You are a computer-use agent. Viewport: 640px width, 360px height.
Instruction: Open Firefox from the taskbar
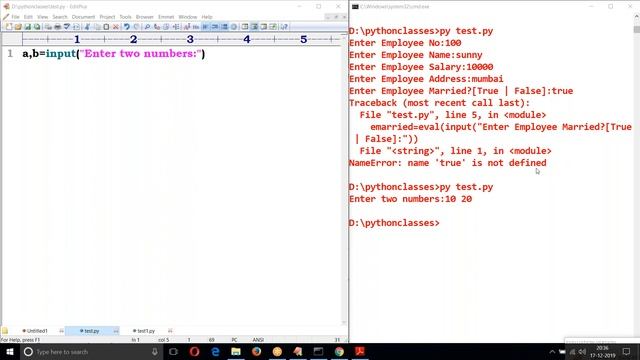[x=256, y=352]
